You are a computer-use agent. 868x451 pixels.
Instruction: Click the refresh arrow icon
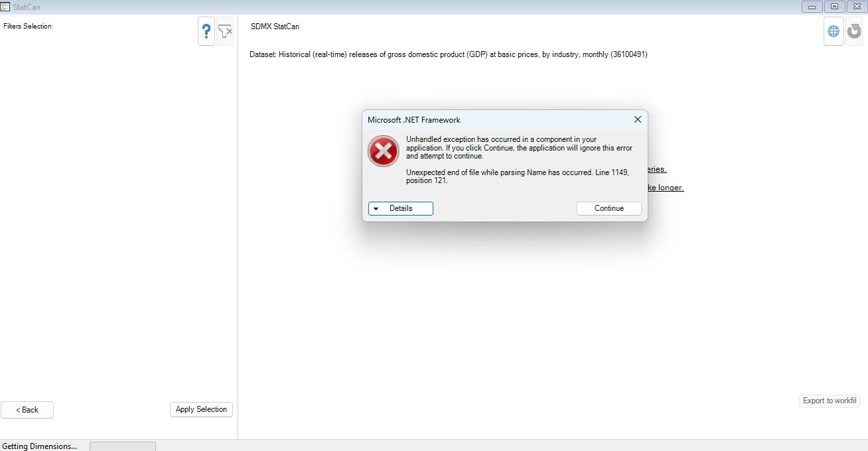point(854,31)
